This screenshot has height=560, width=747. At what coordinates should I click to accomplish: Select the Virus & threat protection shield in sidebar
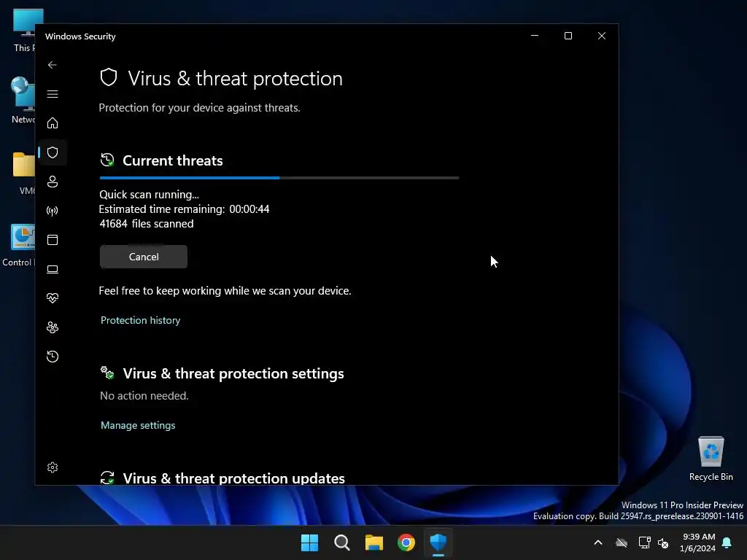tap(53, 152)
